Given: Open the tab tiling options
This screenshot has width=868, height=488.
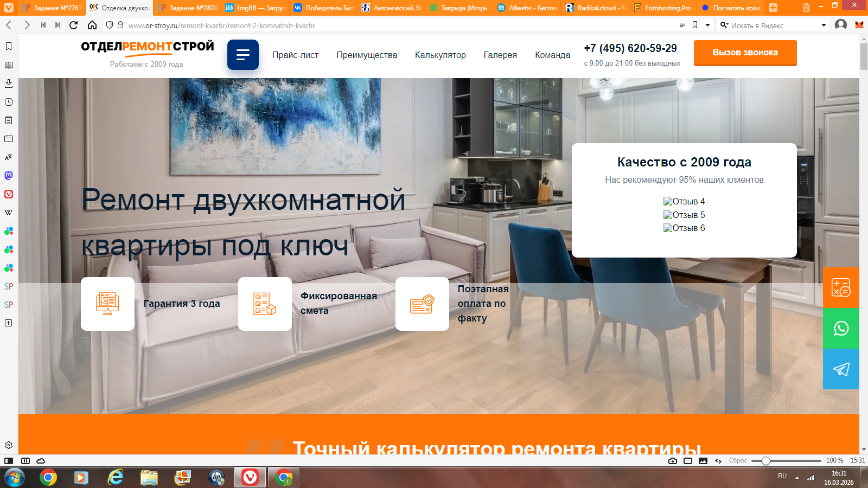Looking at the screenshot, I should pyautogui.click(x=25, y=461).
